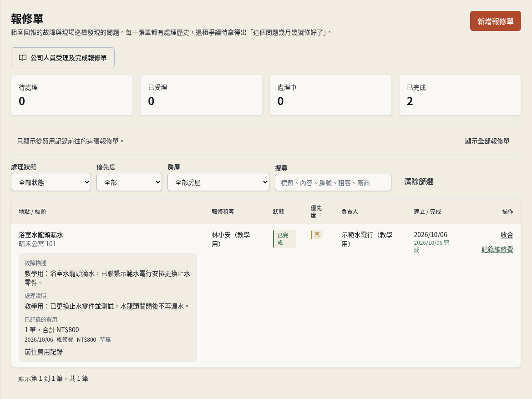Click the 1 筆，合計 NT$800 summary
The height and width of the screenshot is (399, 532).
(51, 330)
